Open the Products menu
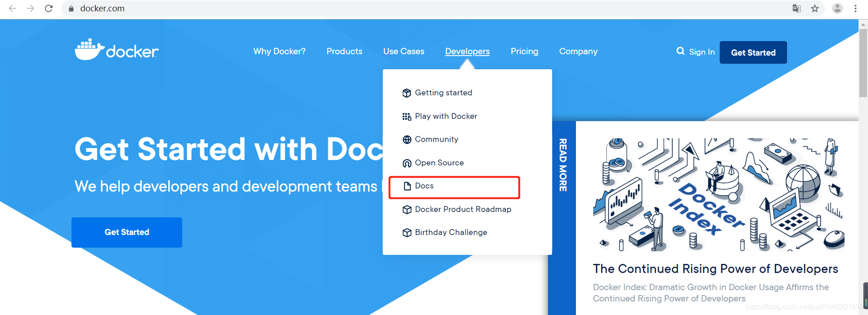 (x=344, y=52)
